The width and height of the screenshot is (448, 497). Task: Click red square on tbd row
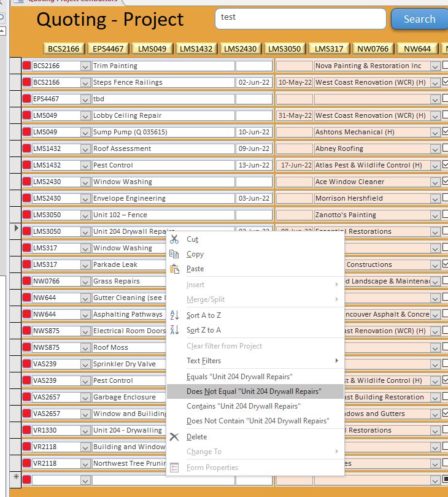click(26, 99)
